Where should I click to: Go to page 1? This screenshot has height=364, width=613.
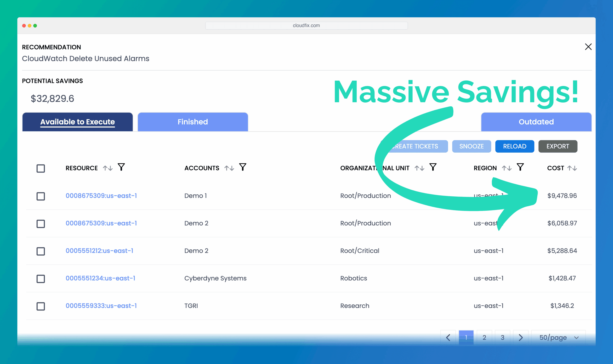[466, 337]
